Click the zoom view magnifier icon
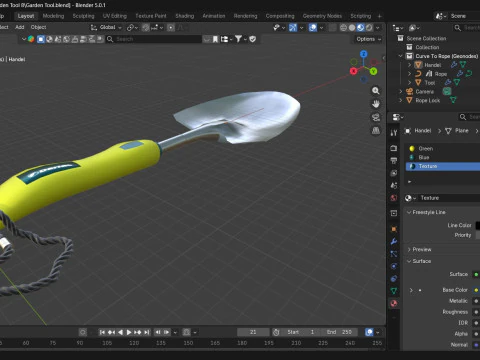The height and width of the screenshot is (360, 480). (376, 91)
